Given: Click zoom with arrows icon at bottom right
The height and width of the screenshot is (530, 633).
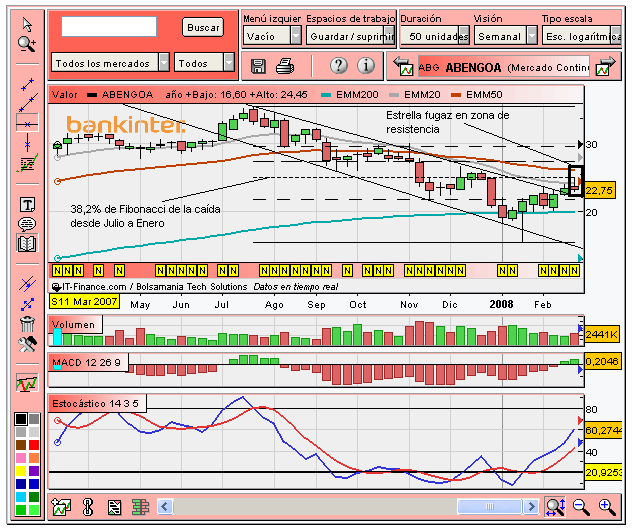Looking at the screenshot, I should tap(555, 507).
